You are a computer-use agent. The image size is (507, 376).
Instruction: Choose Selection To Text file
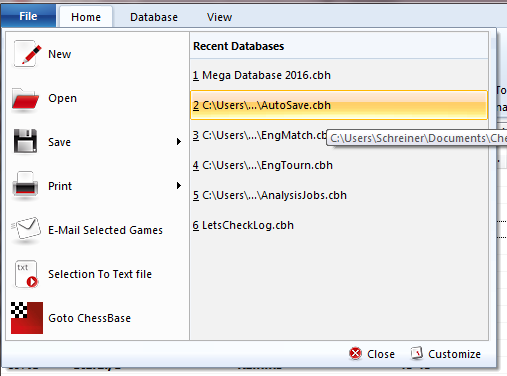(97, 274)
